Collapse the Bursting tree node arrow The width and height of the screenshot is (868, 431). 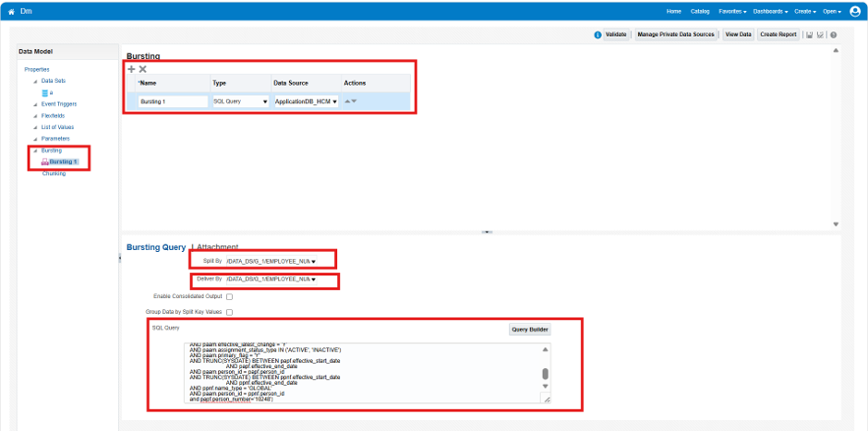(35, 151)
